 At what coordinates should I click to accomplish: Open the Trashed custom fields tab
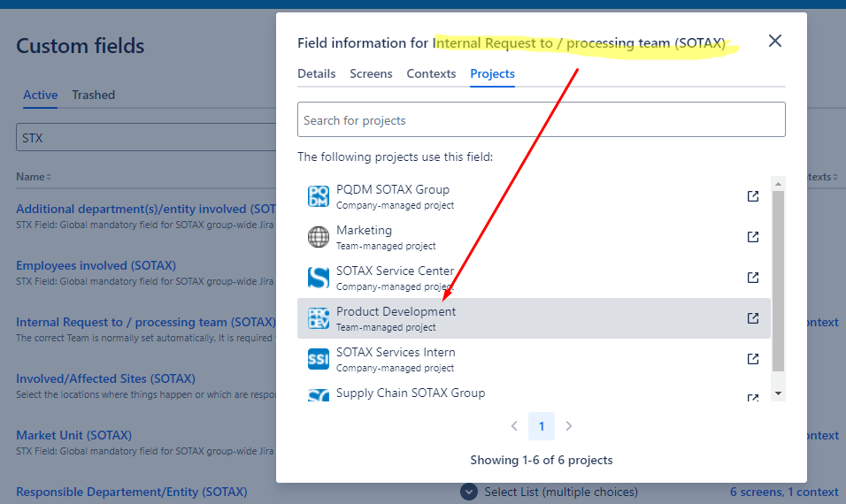point(93,95)
